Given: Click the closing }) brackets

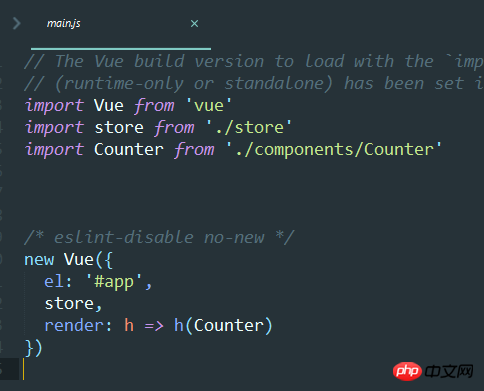Looking at the screenshot, I should coord(33,348).
